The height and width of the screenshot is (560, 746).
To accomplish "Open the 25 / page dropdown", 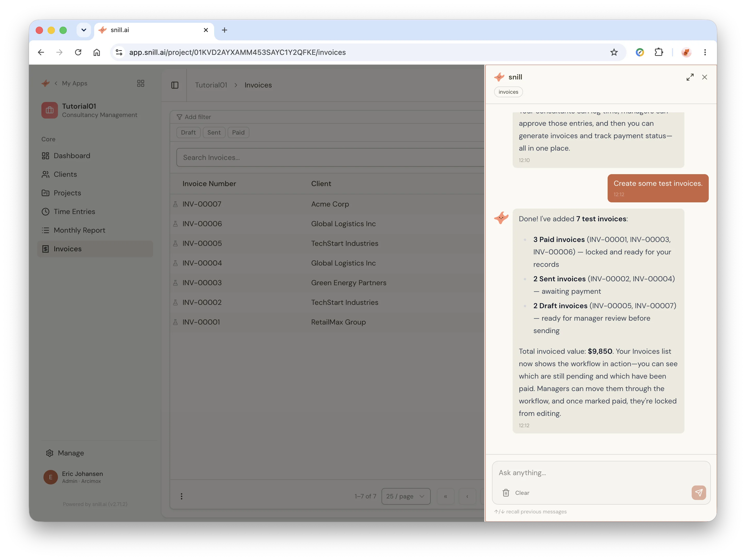I will [x=406, y=496].
